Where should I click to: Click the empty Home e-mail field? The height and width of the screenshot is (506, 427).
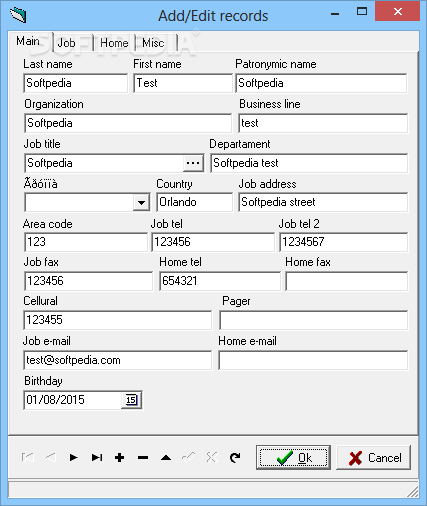coord(313,360)
